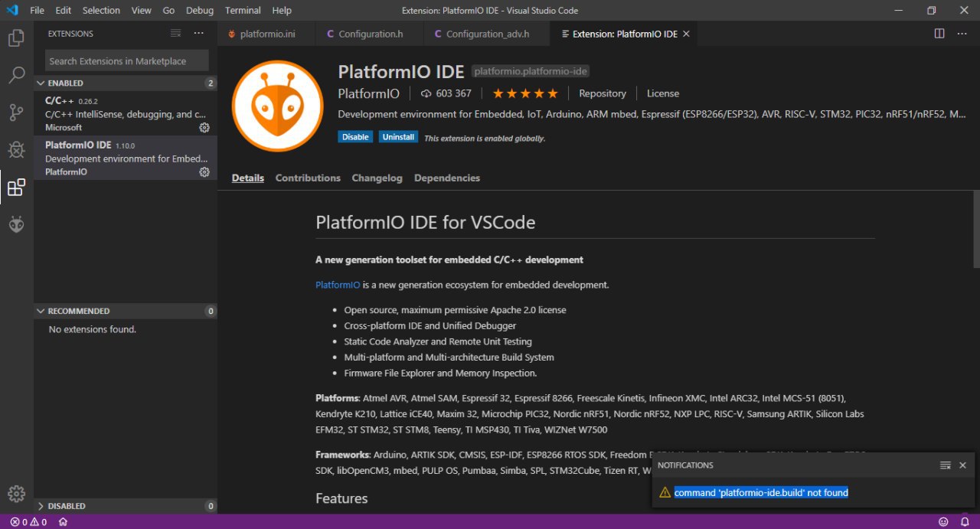Split the editor to the right
This screenshot has width=980, height=529.
pyautogui.click(x=939, y=34)
